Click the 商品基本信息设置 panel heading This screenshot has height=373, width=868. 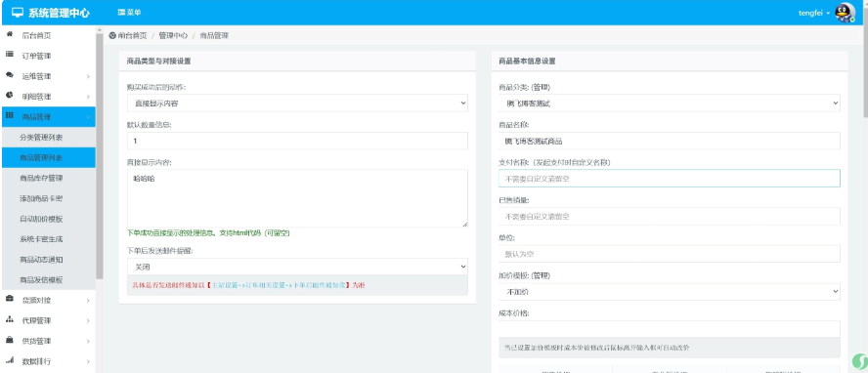click(527, 62)
